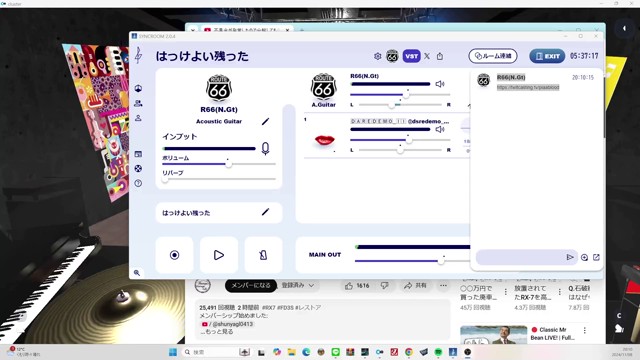Click the EXIT room button
The height and width of the screenshot is (360, 640).
tap(547, 56)
